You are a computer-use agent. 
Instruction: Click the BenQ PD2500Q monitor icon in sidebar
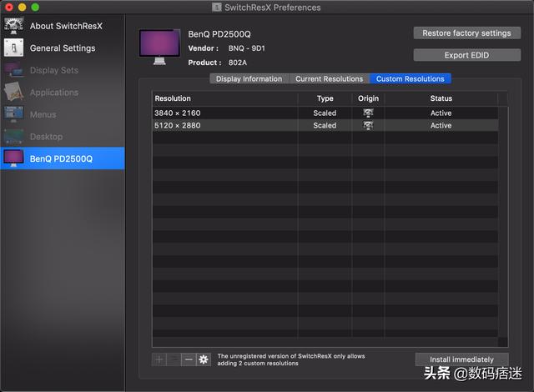pyautogui.click(x=13, y=158)
